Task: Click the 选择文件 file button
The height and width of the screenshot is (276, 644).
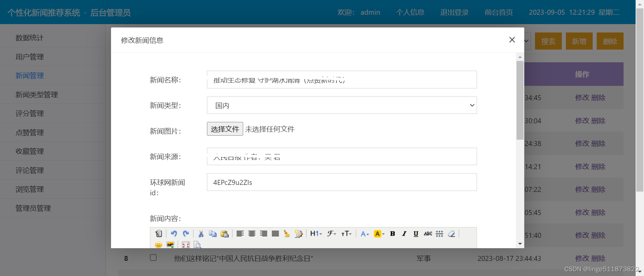Action: coord(225,129)
